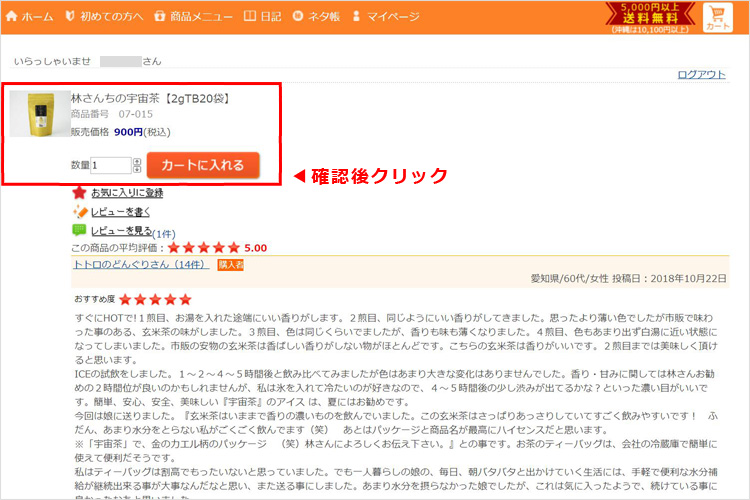Screen dimensions: 750x500
Task: Click the gift icon beside 商品メニュー
Action: pos(159,17)
